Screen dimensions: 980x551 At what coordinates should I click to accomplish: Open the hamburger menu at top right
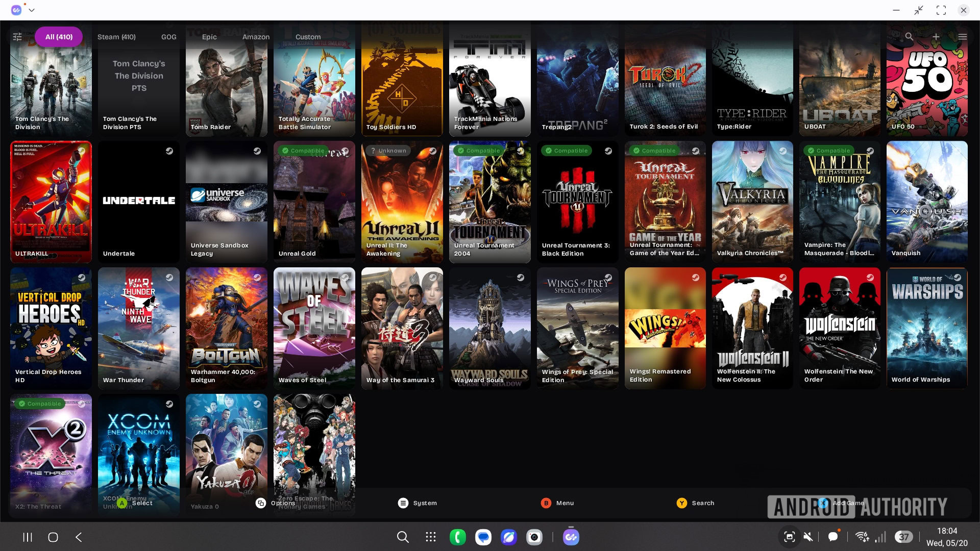963,37
